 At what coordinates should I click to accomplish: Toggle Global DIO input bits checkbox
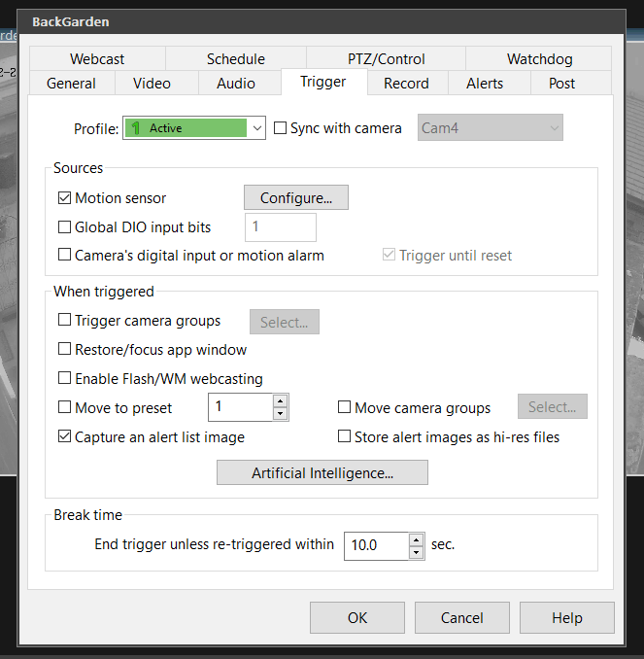66,227
